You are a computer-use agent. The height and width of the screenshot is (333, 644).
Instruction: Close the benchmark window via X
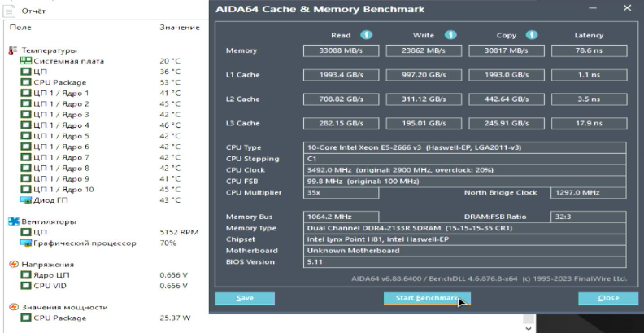tap(627, 8)
